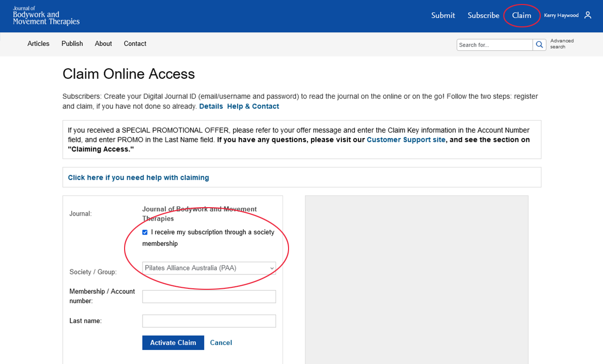The height and width of the screenshot is (364, 603).
Task: Click the Last name input field
Action: tap(209, 321)
